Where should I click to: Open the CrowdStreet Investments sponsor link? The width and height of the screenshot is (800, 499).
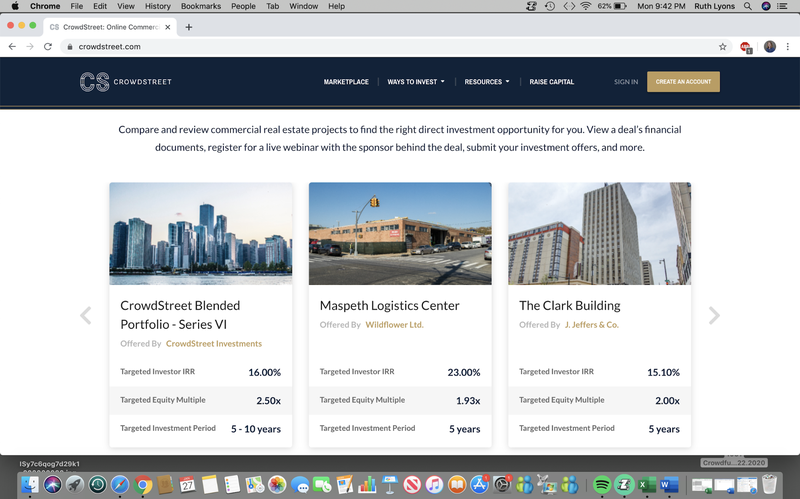tap(214, 344)
